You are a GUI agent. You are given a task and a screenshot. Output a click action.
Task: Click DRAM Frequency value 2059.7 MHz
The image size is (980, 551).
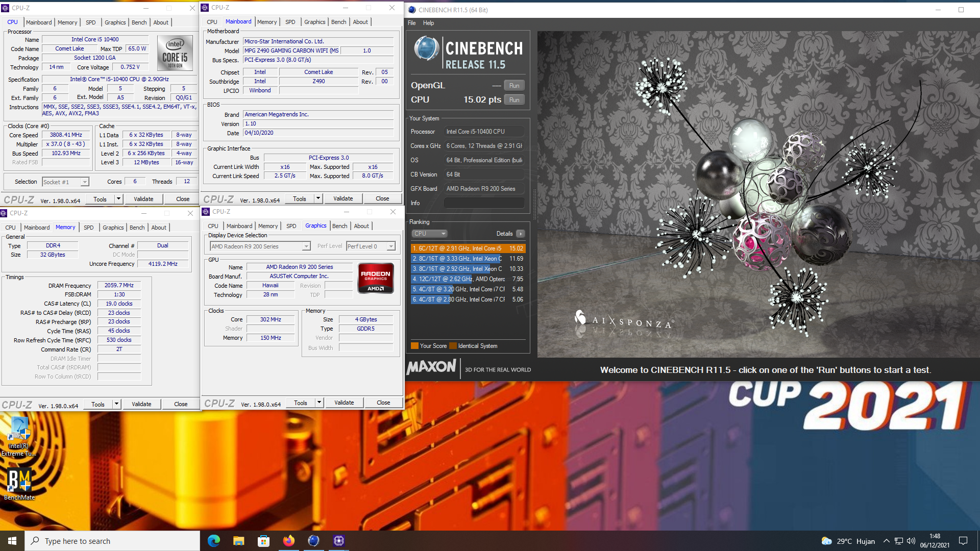pos(119,286)
